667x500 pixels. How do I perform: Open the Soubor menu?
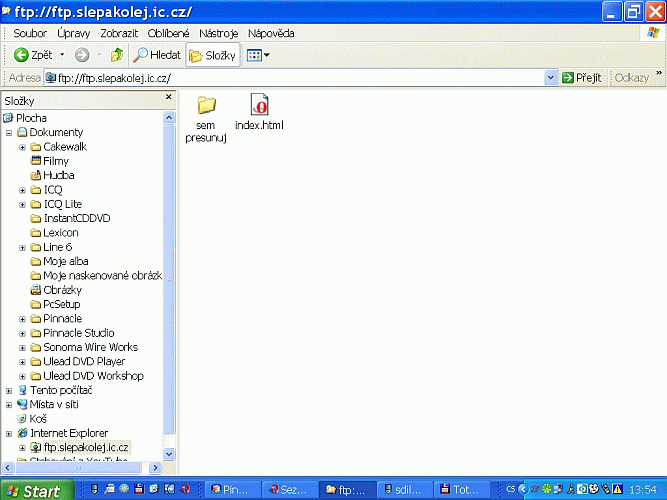tap(30, 33)
